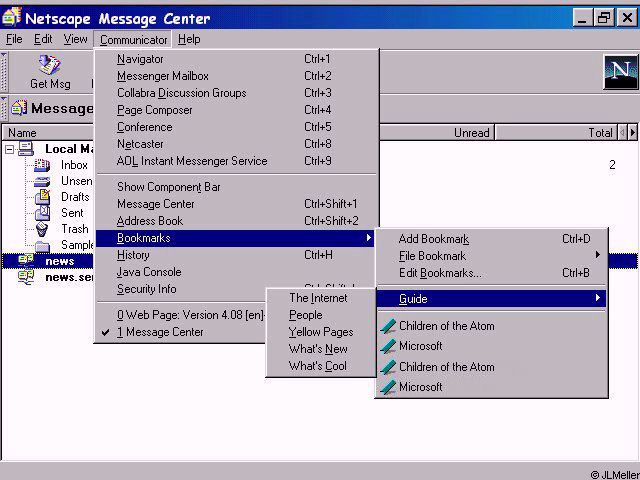The width and height of the screenshot is (640, 480).
Task: Click the Samples folder icon
Action: tap(42, 246)
